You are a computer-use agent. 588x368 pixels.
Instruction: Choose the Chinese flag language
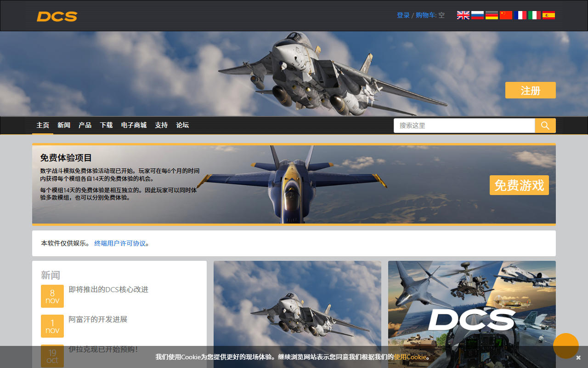[x=506, y=15]
